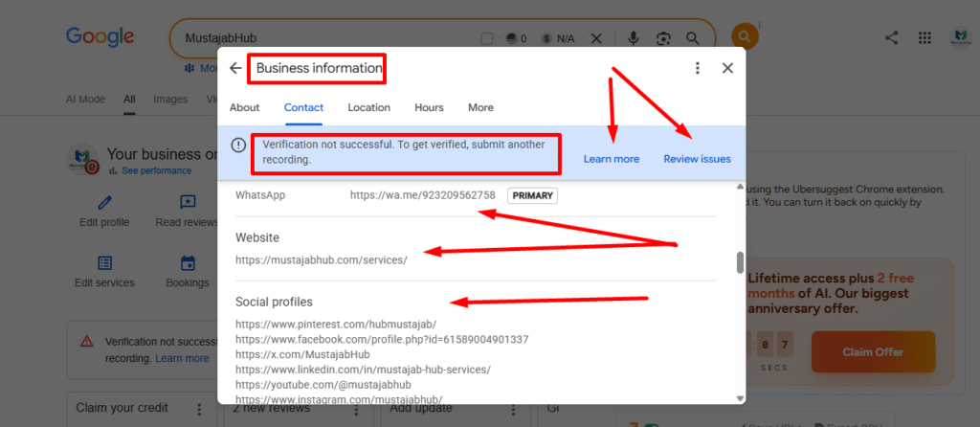980x427 pixels.
Task: Click the dialog scrollbar up arrow
Action: [x=740, y=187]
